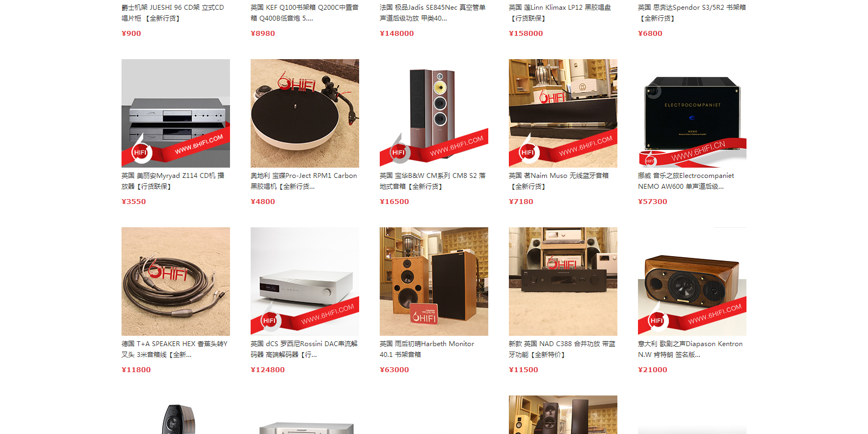Open the NAD C388 amplifier product photo
Viewport: 868px width, 434px height.
[x=563, y=282]
